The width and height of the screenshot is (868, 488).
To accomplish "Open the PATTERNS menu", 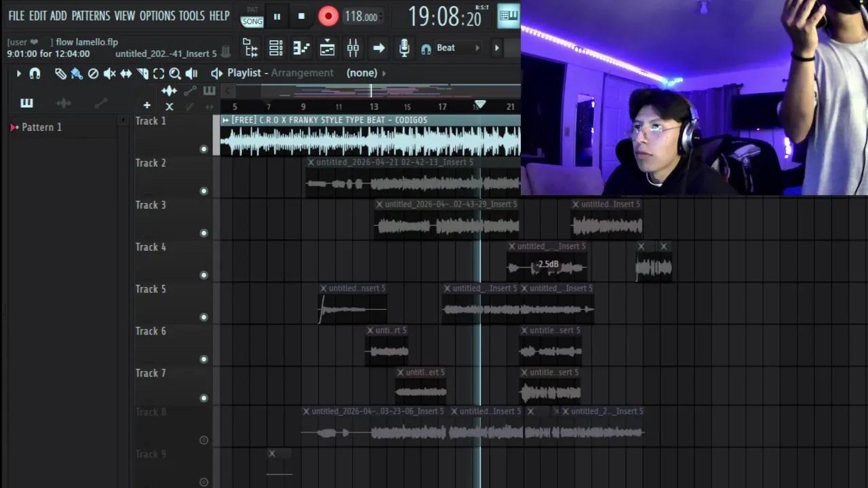I will click(x=91, y=16).
